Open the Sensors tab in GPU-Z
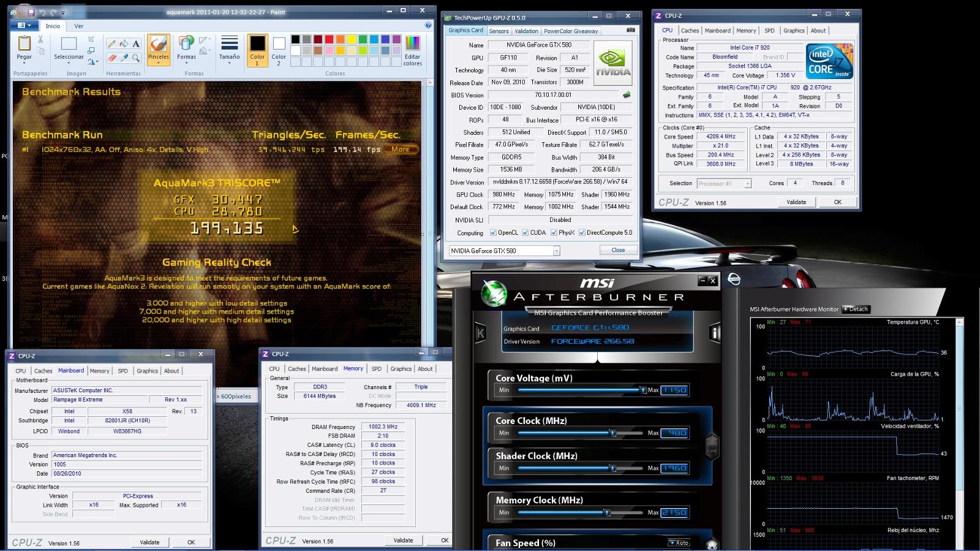The width and height of the screenshot is (980, 551). [x=499, y=31]
